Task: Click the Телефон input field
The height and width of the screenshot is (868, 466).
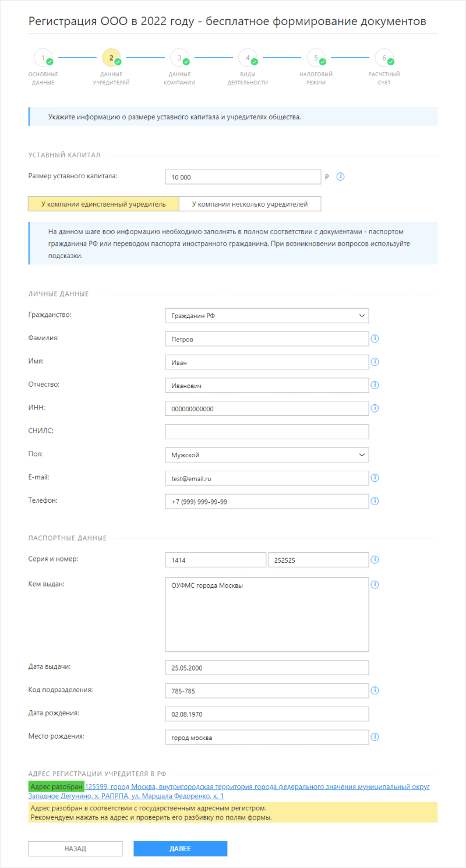Action: pyautogui.click(x=267, y=501)
